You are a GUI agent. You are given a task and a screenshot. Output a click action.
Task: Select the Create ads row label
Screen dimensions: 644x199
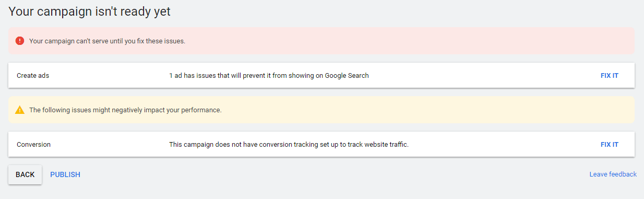pyautogui.click(x=33, y=76)
